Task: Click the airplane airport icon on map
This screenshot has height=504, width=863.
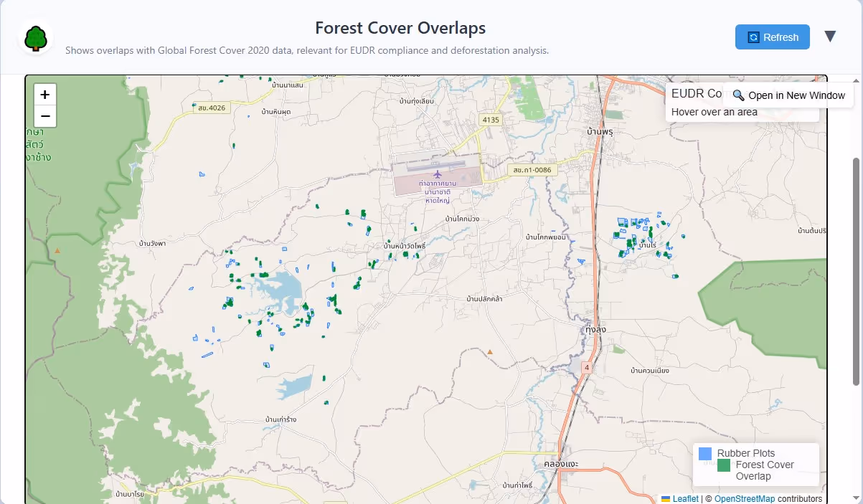Action: tap(437, 174)
